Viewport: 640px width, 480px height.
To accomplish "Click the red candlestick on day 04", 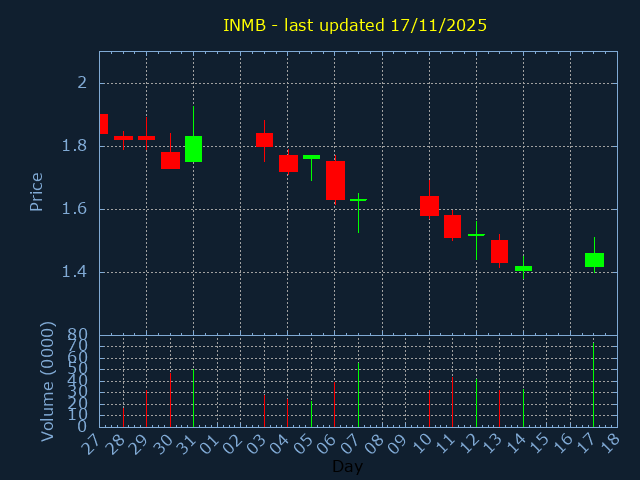I will [x=288, y=163].
